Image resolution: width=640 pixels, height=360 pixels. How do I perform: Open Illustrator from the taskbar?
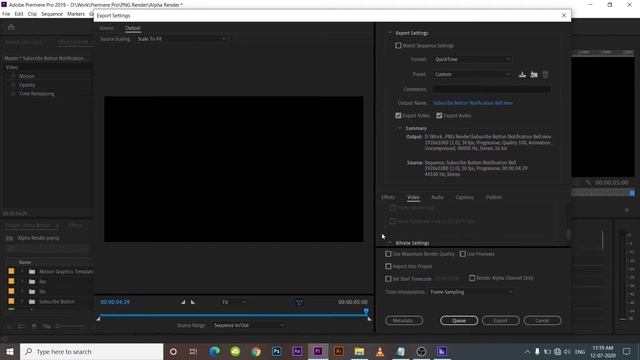(x=338, y=351)
